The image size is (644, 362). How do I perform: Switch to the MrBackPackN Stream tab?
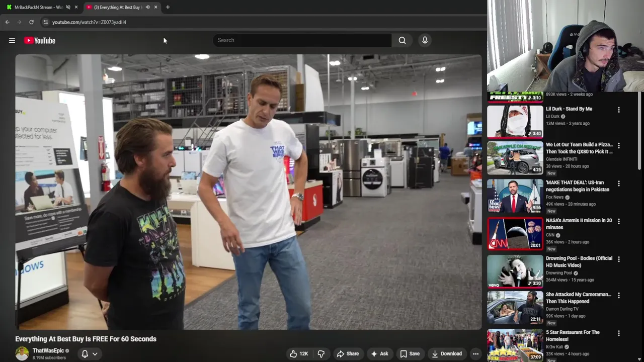(38, 7)
